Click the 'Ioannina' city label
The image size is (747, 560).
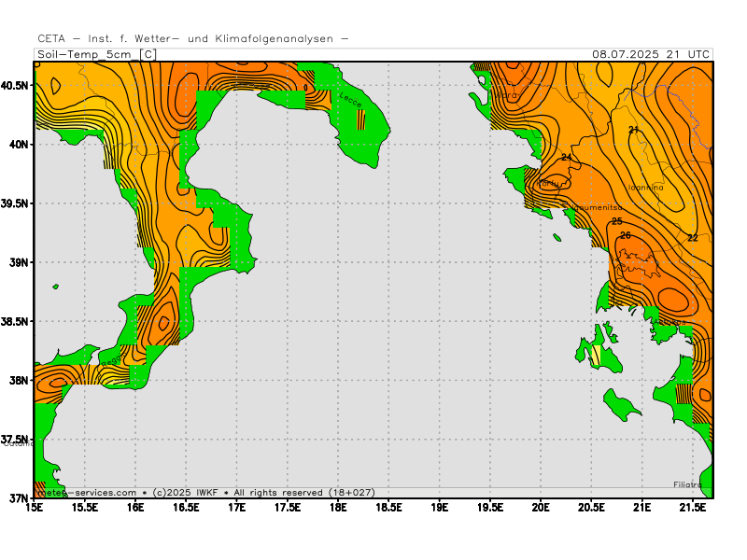pyautogui.click(x=645, y=188)
